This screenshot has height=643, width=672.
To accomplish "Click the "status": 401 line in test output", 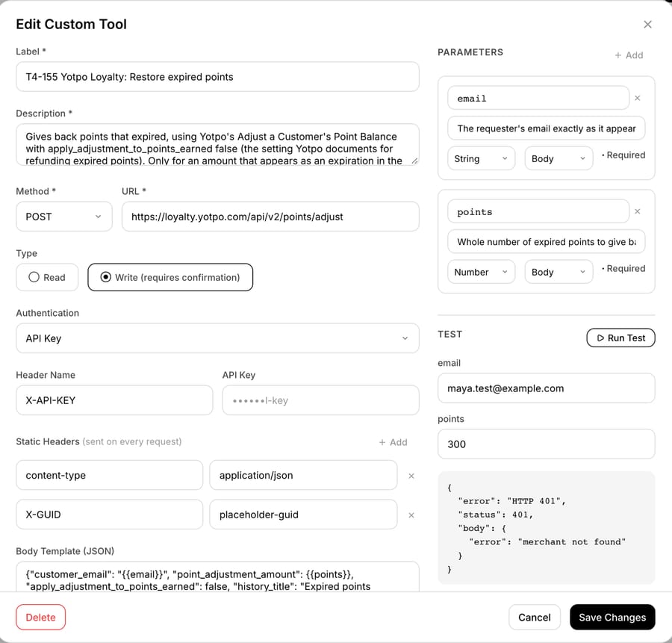I will [x=496, y=515].
